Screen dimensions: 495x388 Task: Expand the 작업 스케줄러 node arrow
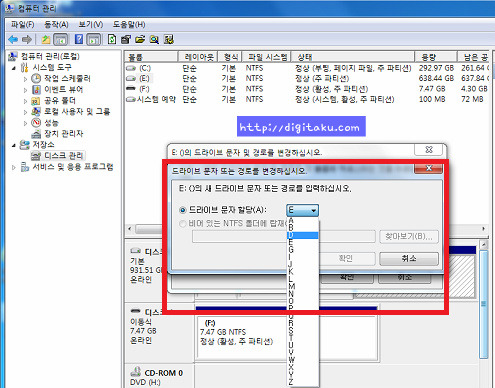click(25, 79)
